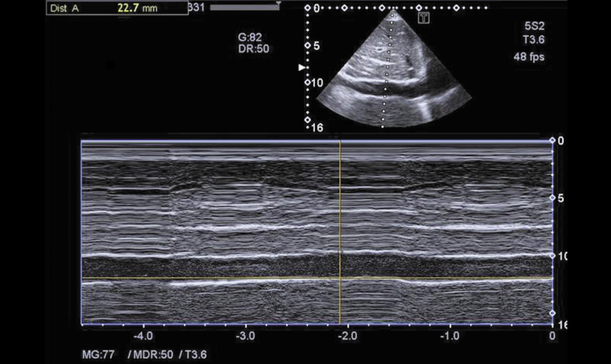Click the 16 depth label under the 2D scale

click(317, 128)
